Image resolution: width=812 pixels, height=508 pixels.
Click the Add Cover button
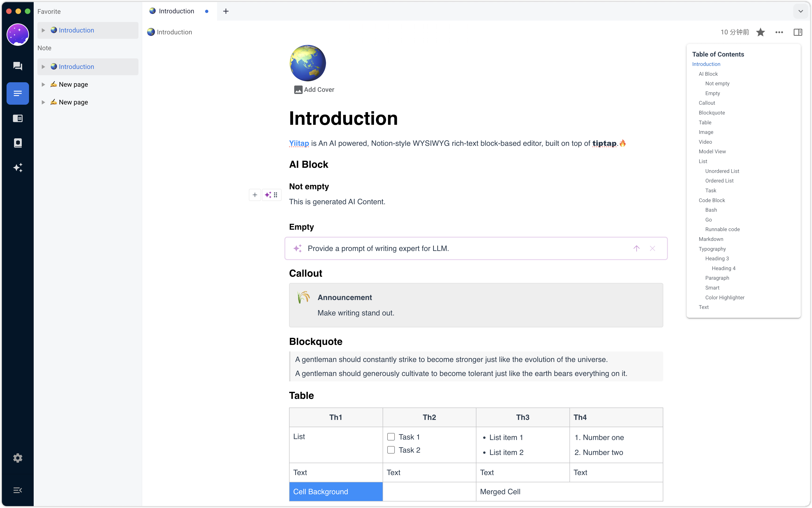point(314,90)
